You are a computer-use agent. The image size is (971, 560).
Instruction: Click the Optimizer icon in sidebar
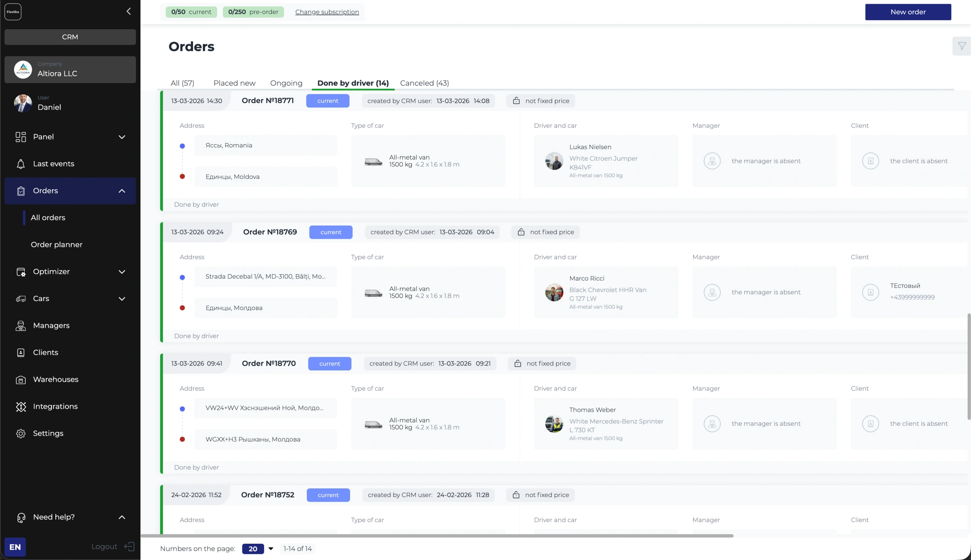coord(21,272)
